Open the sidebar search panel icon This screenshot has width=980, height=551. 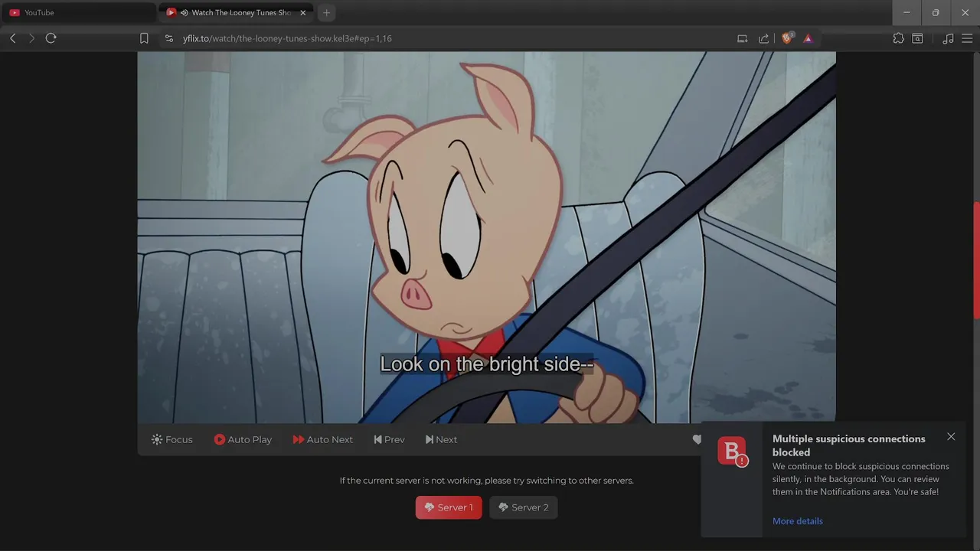coord(917,38)
